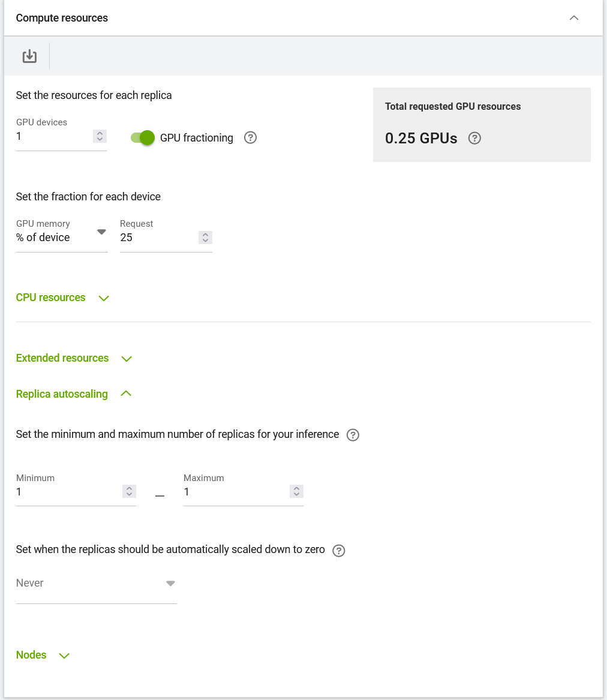Adjust the Maximum replicas stepper

(x=296, y=491)
